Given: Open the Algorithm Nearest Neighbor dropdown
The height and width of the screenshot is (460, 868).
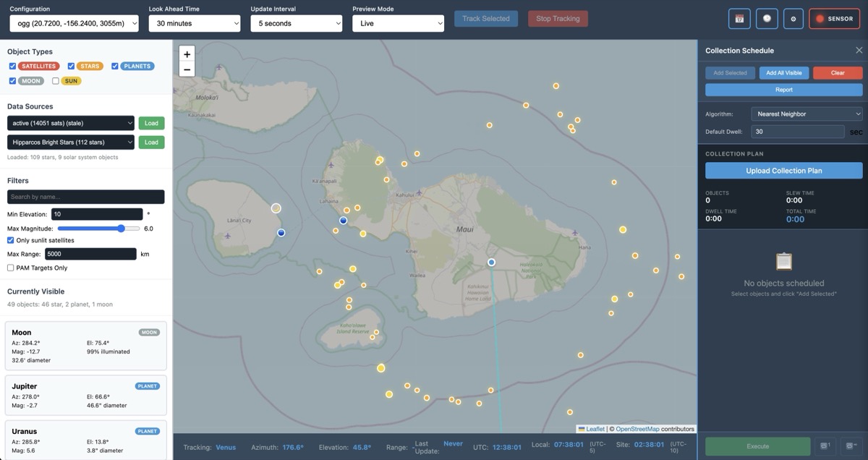Looking at the screenshot, I should [x=807, y=114].
